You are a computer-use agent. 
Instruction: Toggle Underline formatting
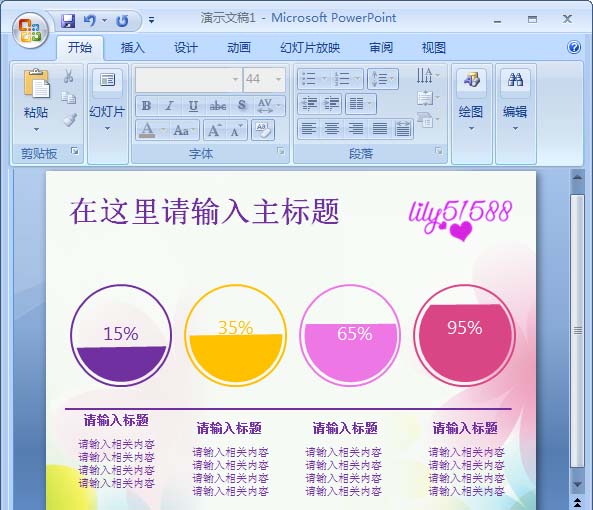point(193,105)
